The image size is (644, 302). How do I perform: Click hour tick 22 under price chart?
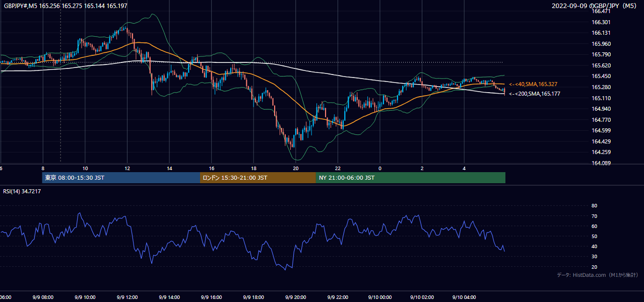338,168
